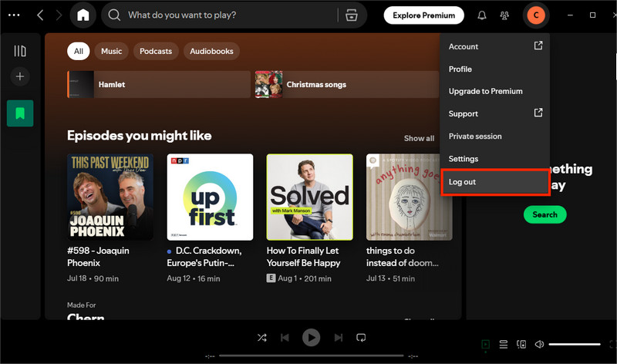The width and height of the screenshot is (617, 364).
Task: Click the volume slider
Action: tap(575, 344)
